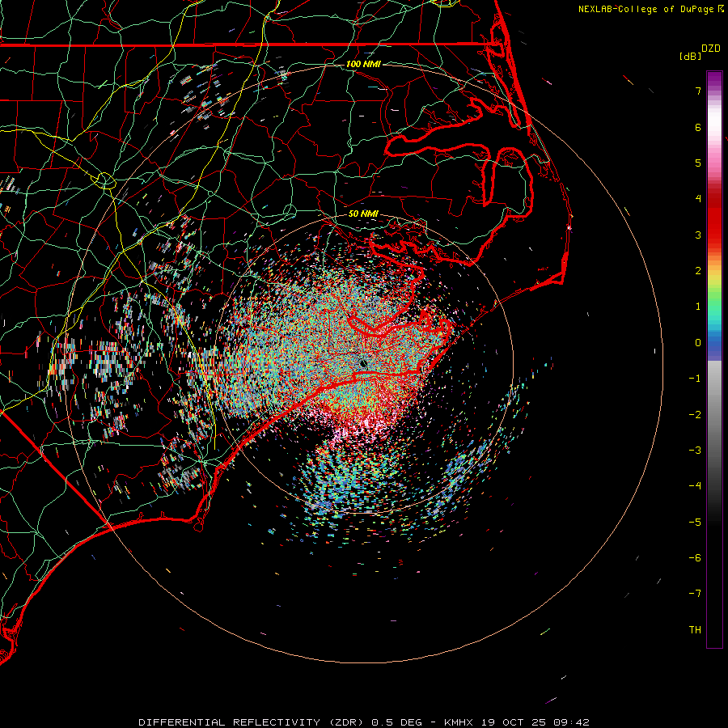
Task: Click the 7 dB scale label
Action: (698, 91)
